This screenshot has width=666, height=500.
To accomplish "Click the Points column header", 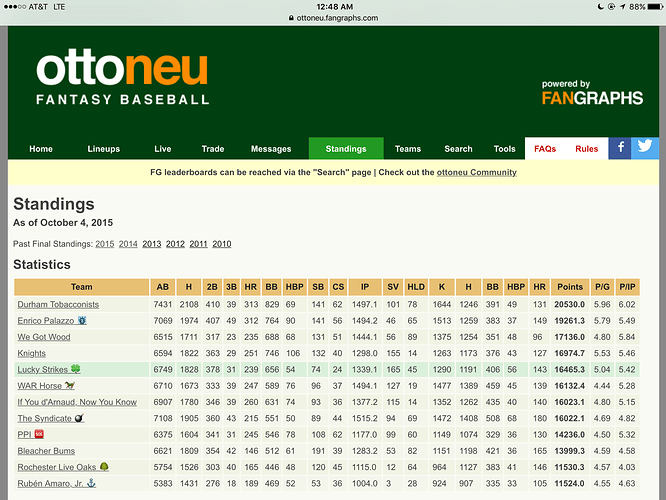I will (570, 287).
